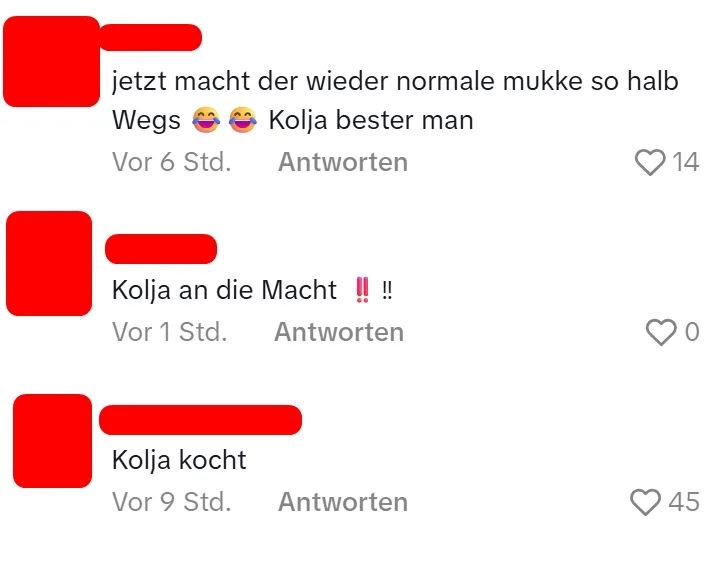The width and height of the screenshot is (711, 562).
Task: Open second commenter's profile picture
Action: point(49,263)
